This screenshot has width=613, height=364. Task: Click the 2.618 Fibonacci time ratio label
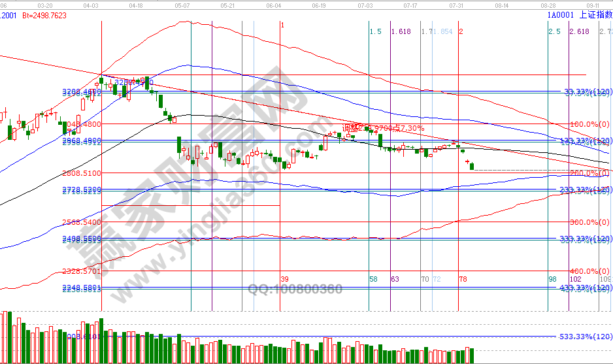tap(579, 31)
